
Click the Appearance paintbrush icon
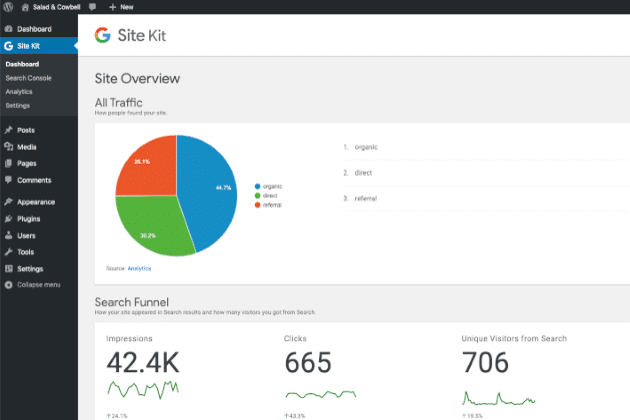pyautogui.click(x=8, y=202)
